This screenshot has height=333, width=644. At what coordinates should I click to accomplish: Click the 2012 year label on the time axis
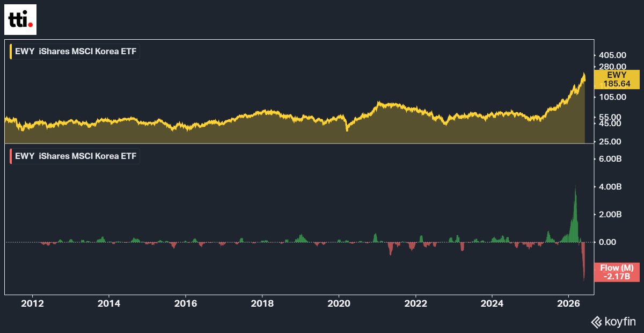[x=33, y=303]
